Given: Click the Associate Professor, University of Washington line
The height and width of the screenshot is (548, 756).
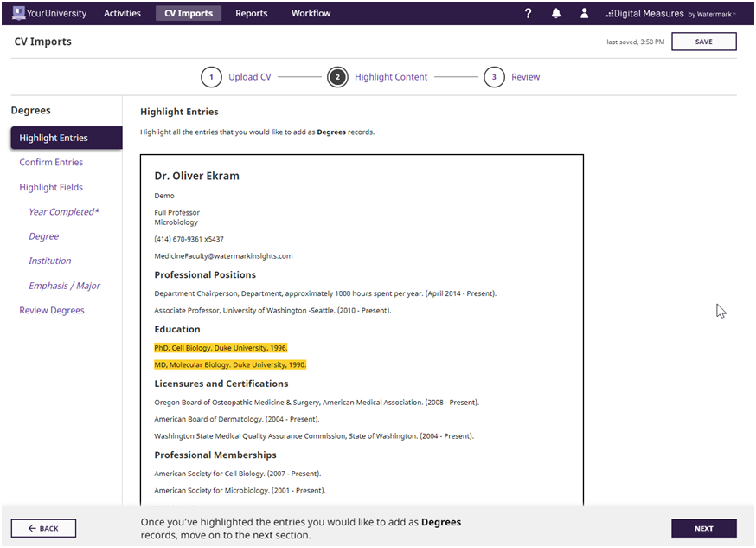Looking at the screenshot, I should 272,310.
